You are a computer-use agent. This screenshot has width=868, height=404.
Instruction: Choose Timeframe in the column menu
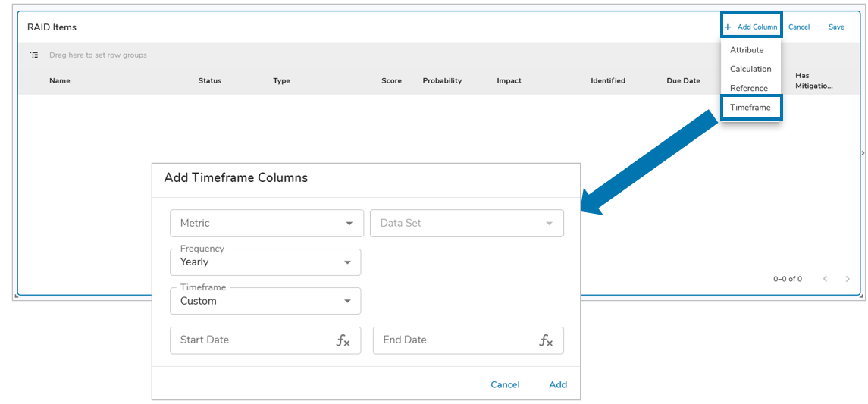coord(750,108)
